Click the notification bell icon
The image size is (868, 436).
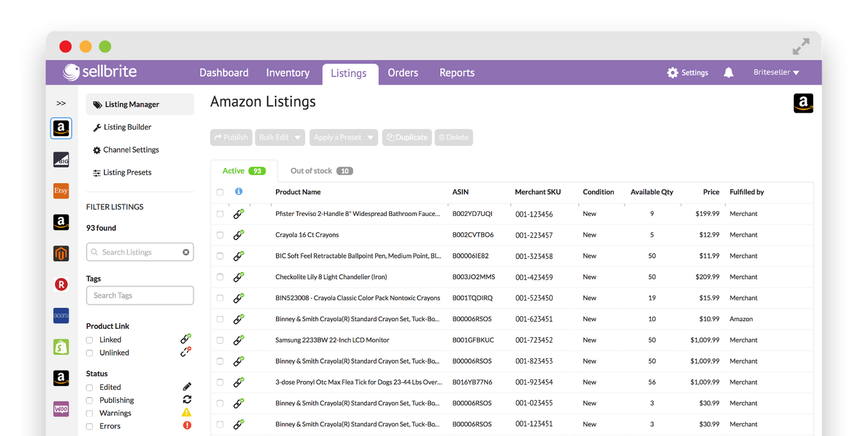point(729,72)
